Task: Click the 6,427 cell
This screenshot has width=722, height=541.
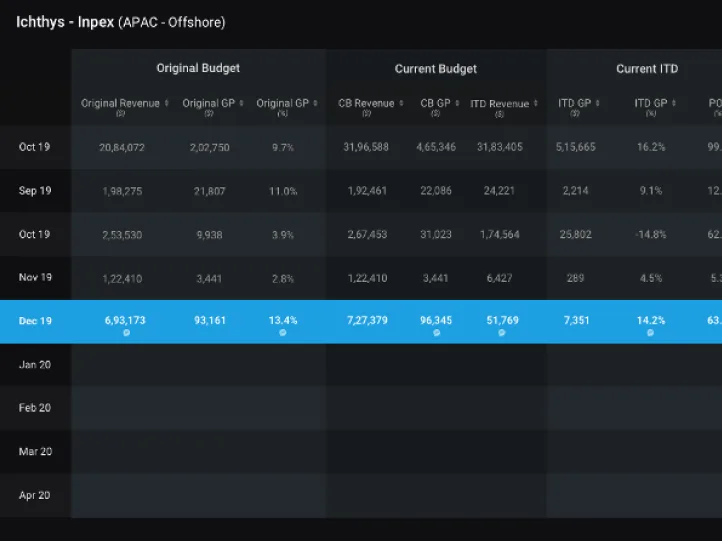Action: pyautogui.click(x=499, y=278)
